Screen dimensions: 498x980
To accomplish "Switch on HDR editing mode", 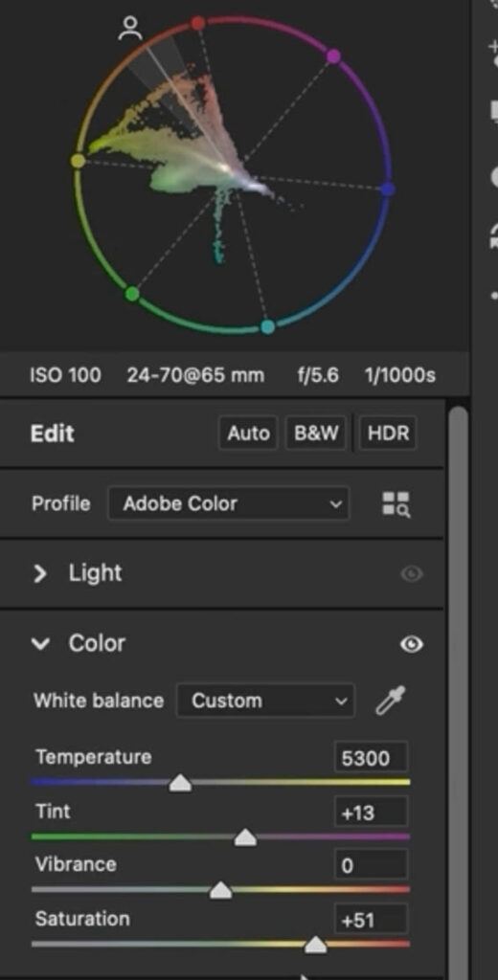I will pos(388,434).
